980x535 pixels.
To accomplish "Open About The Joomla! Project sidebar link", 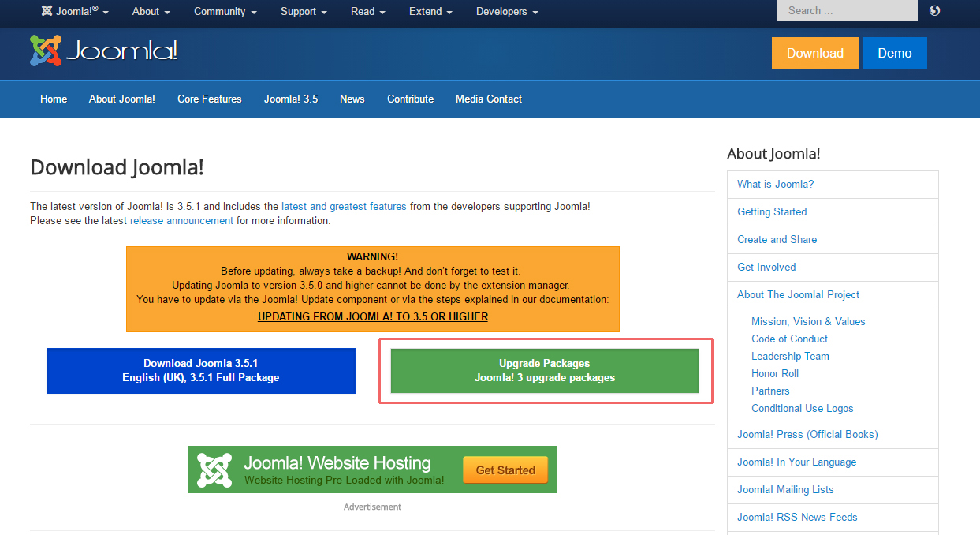I will point(799,294).
